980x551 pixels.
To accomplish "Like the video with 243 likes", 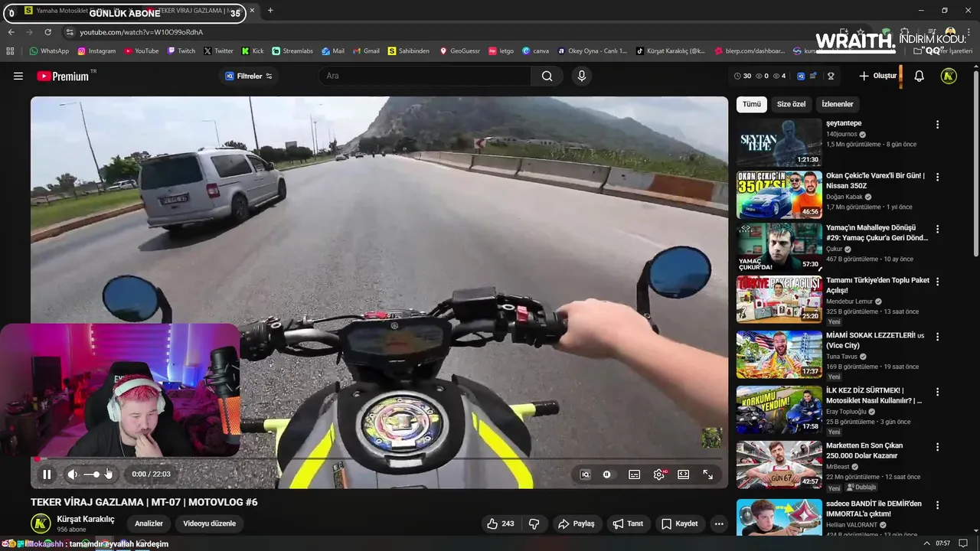I will 500,523.
